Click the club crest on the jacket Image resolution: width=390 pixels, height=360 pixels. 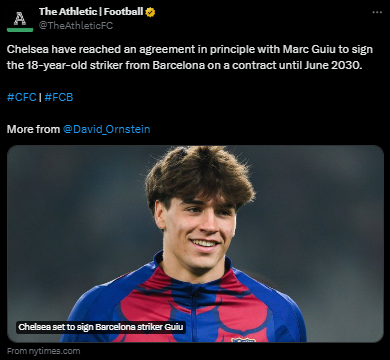click(x=243, y=340)
